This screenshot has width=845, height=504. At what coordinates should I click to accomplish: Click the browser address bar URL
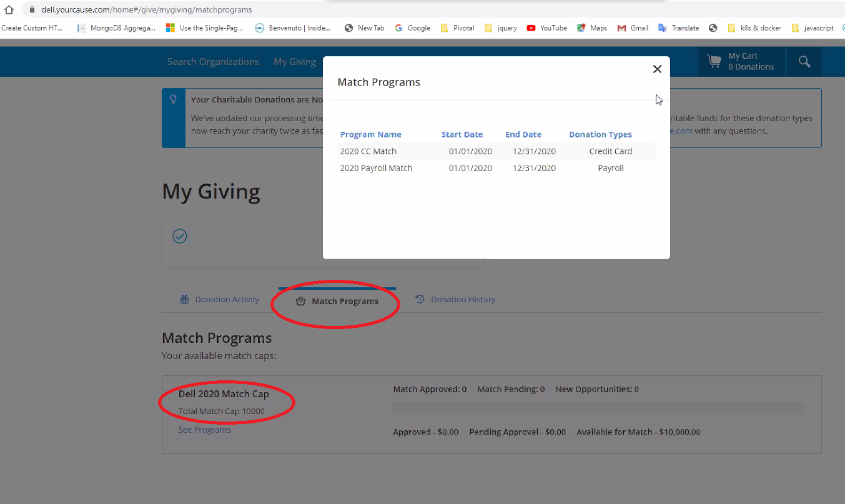pyautogui.click(x=147, y=10)
